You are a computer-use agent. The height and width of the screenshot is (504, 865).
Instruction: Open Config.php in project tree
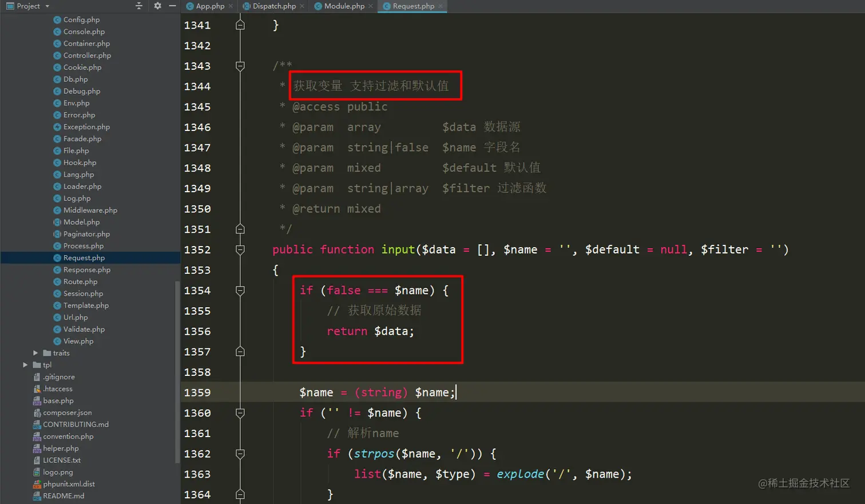tap(81, 19)
